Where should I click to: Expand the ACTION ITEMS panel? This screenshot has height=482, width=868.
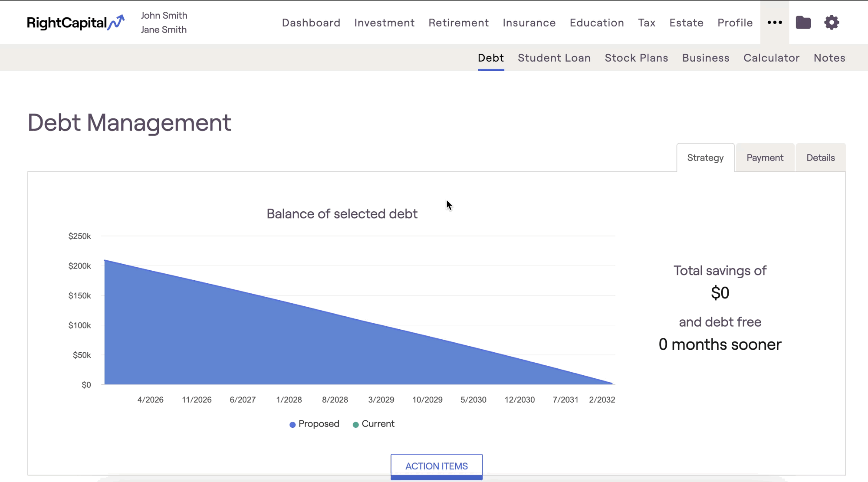tap(436, 466)
